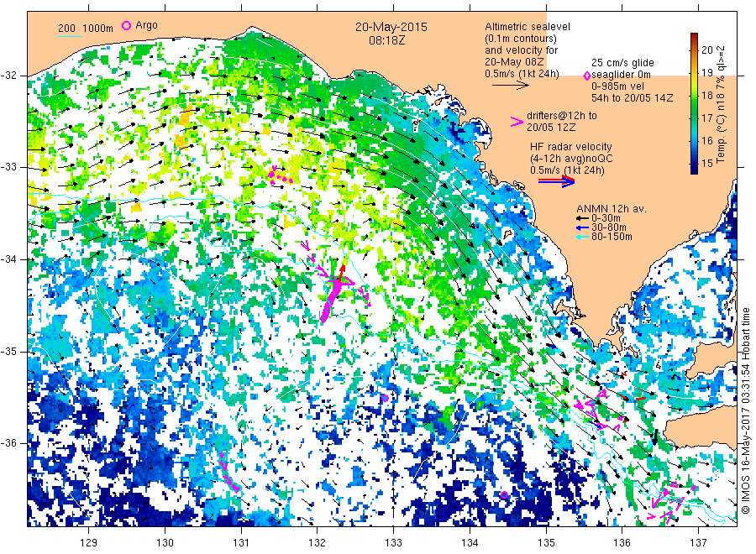The height and width of the screenshot is (554, 756).
Task: Click the magenta drifters arrowhead legend symbol
Action: coord(517,122)
